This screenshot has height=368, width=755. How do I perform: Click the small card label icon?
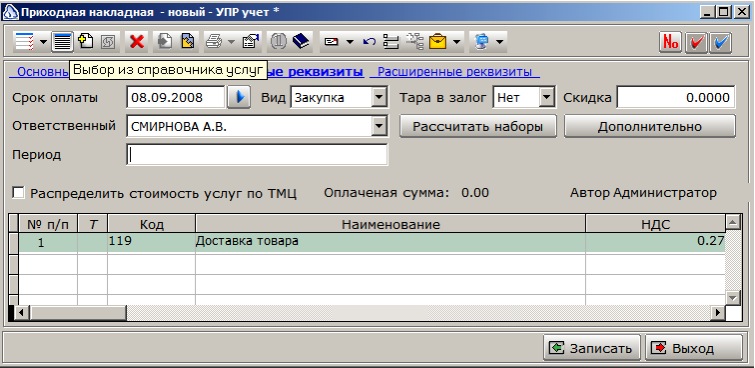point(332,42)
